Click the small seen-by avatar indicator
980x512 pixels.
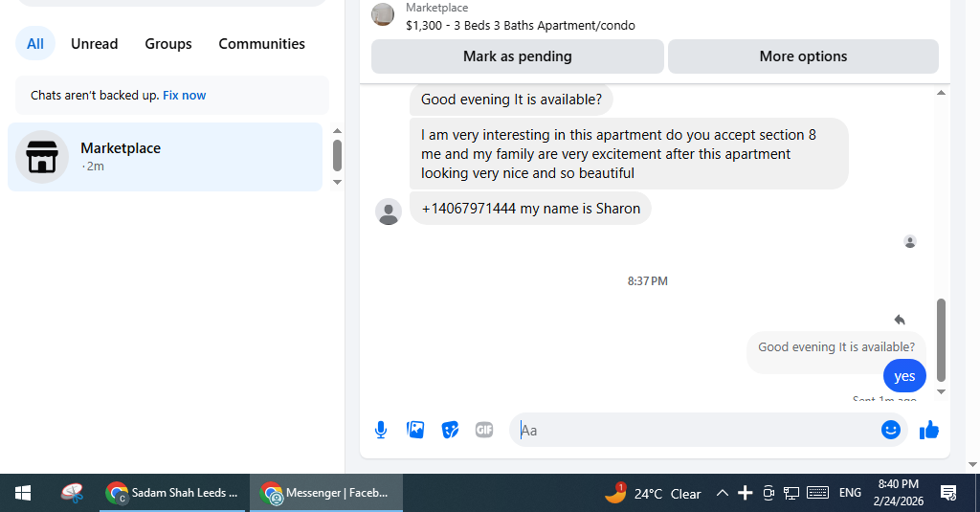click(x=910, y=241)
